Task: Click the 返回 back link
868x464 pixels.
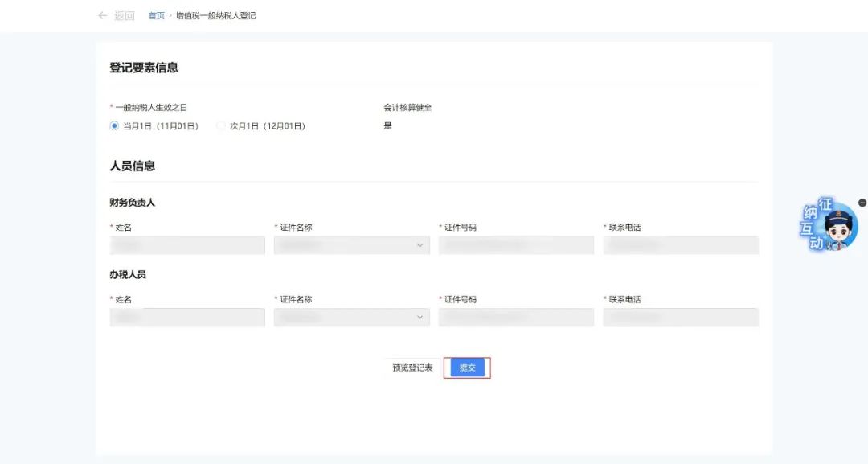Action: [125, 15]
